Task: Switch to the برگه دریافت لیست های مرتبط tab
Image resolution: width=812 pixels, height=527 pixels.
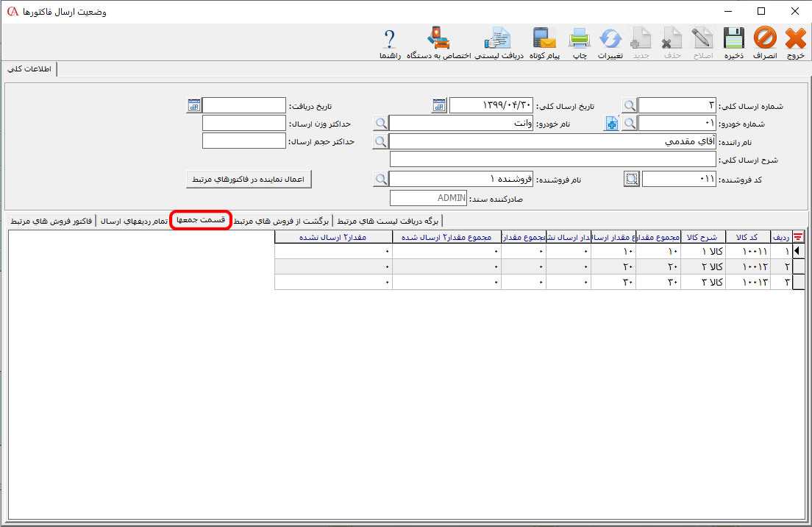Action: [388, 221]
